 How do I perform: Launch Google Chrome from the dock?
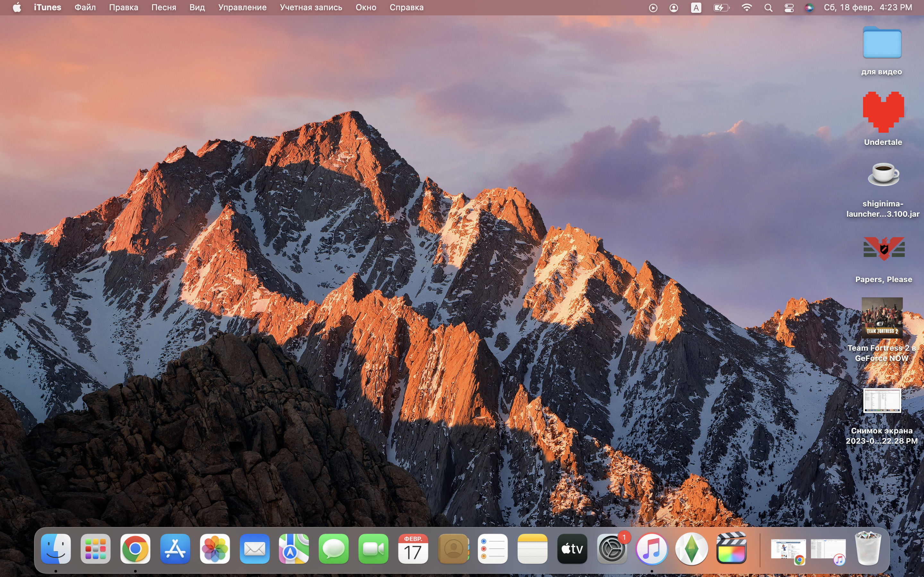coord(135,549)
